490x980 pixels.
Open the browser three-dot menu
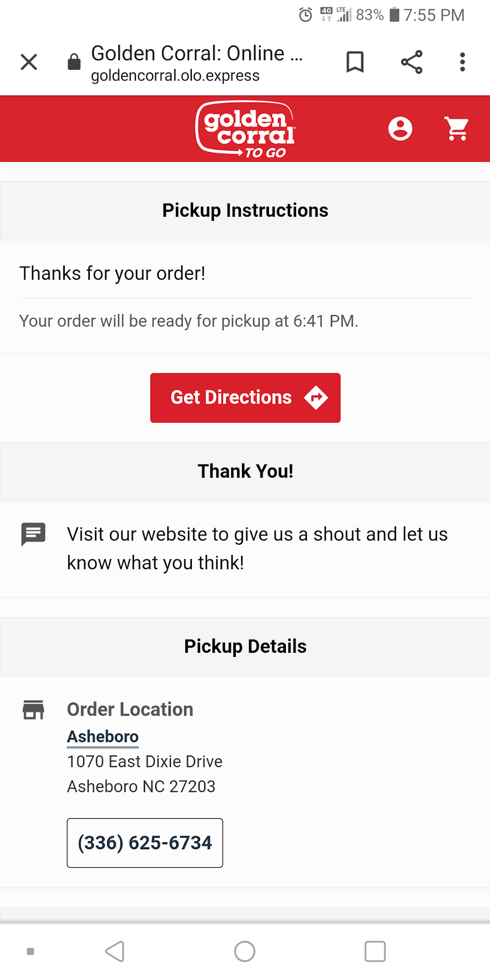462,62
